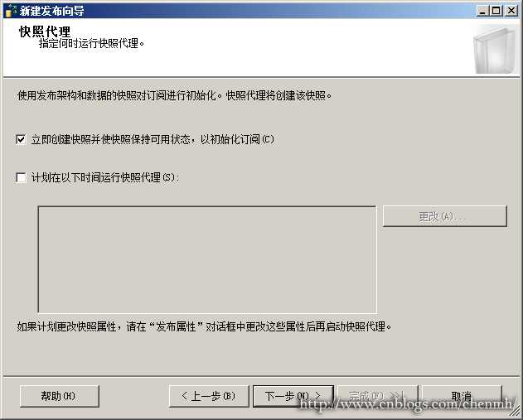Cancel the wizard with 取消
Image resolution: width=523 pixels, height=420 pixels.
click(x=462, y=396)
